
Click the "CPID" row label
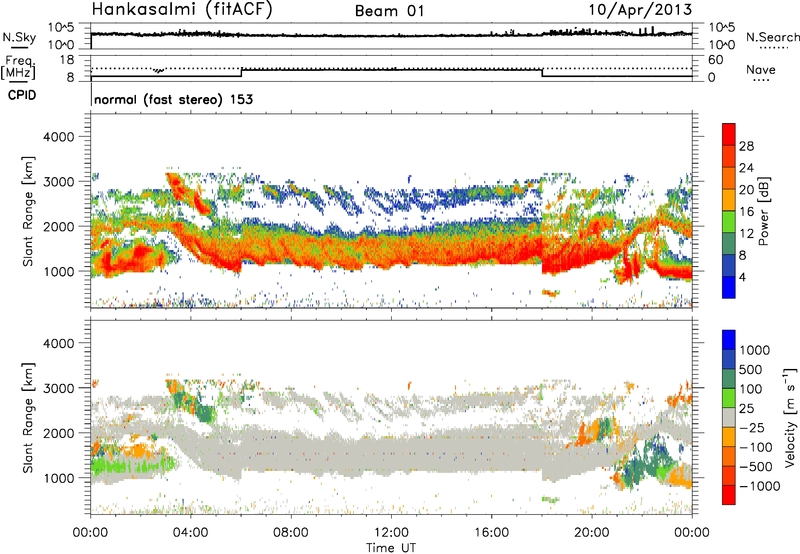(x=22, y=95)
